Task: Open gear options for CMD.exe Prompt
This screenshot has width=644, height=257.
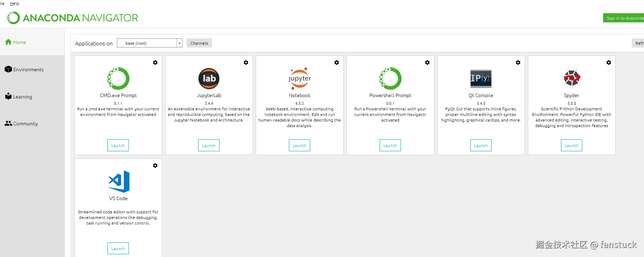Action: tap(155, 63)
